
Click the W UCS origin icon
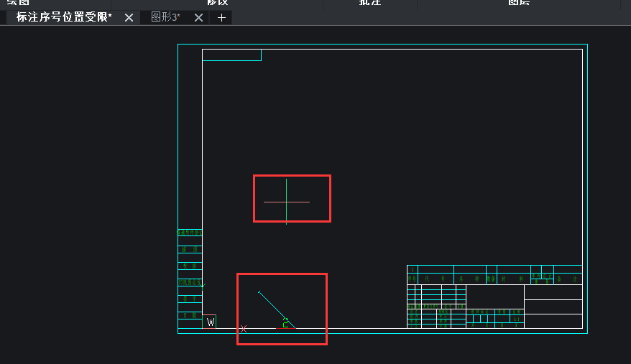(210, 322)
